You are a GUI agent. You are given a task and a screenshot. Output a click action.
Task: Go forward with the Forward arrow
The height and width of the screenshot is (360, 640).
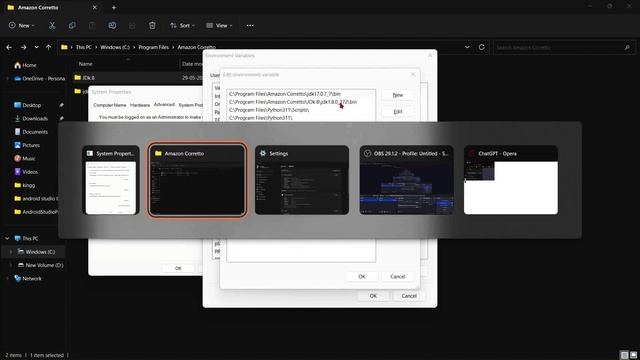(x=23, y=47)
